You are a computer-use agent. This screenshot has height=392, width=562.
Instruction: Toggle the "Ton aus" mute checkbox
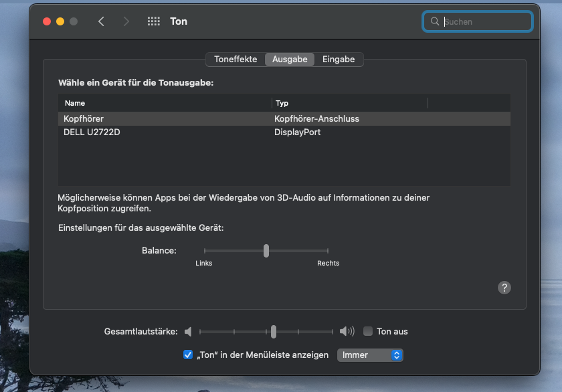[x=368, y=331]
